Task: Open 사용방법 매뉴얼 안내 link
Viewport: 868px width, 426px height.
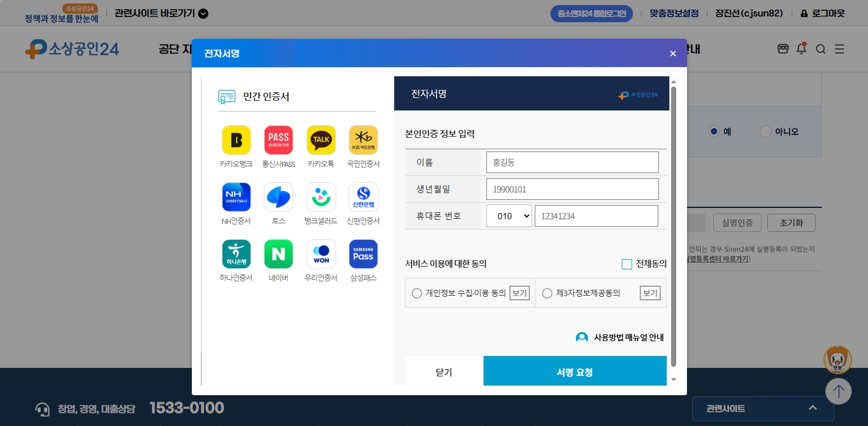Action: point(628,338)
